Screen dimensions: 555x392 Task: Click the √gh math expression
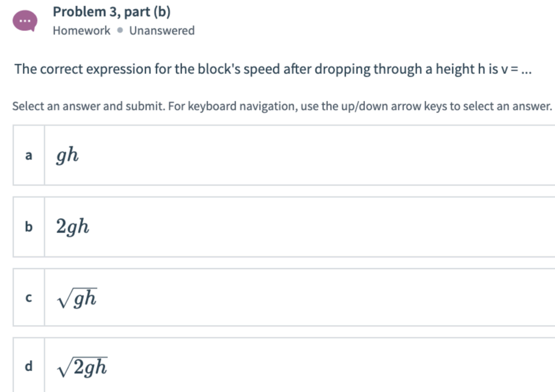coord(77,298)
